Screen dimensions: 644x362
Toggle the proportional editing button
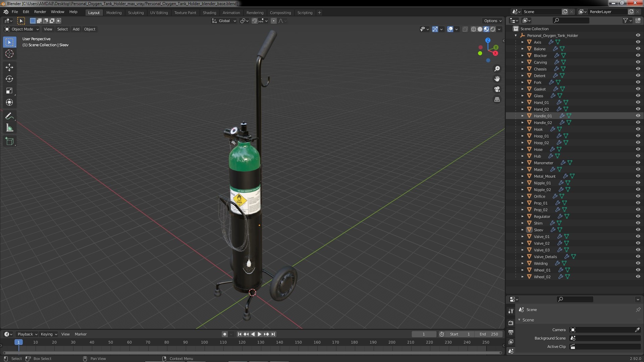[x=274, y=21]
